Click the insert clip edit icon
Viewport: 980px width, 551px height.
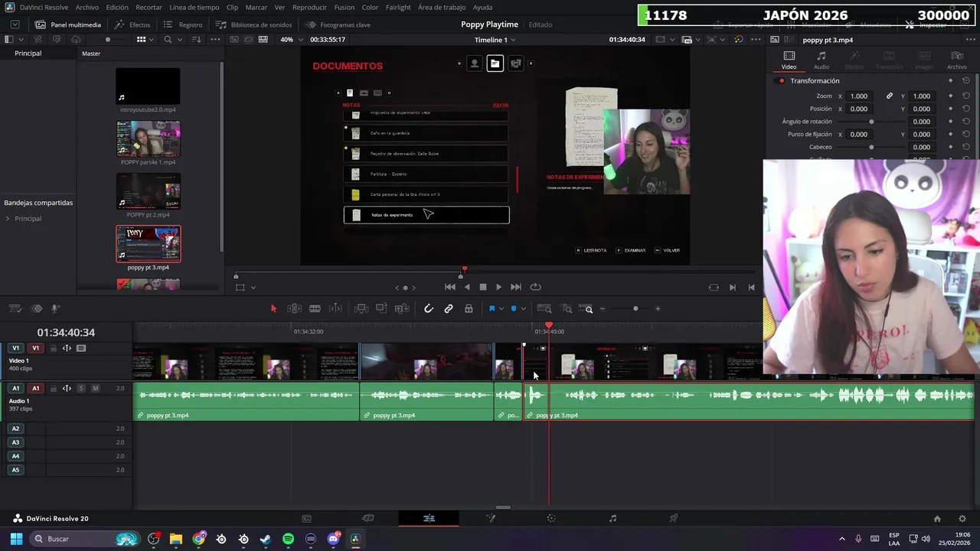(x=361, y=308)
